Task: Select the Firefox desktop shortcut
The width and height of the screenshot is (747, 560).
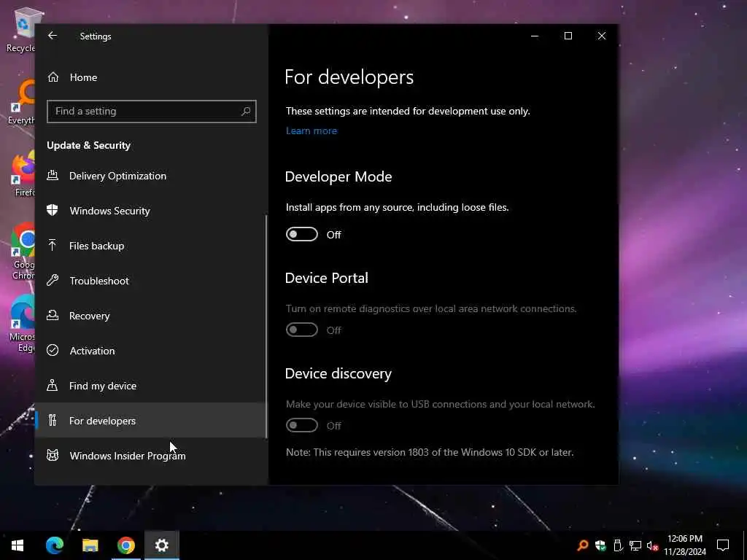Action: click(x=23, y=174)
